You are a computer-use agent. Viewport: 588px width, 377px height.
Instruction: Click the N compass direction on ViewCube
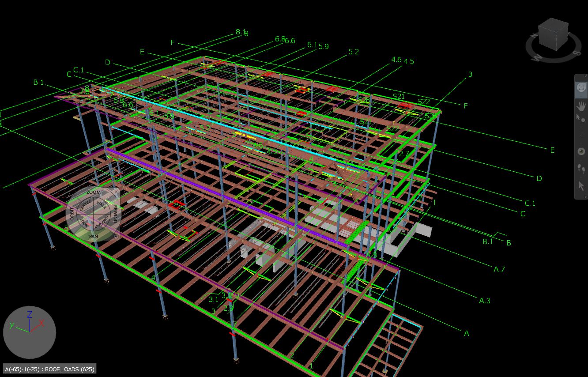[533, 36]
